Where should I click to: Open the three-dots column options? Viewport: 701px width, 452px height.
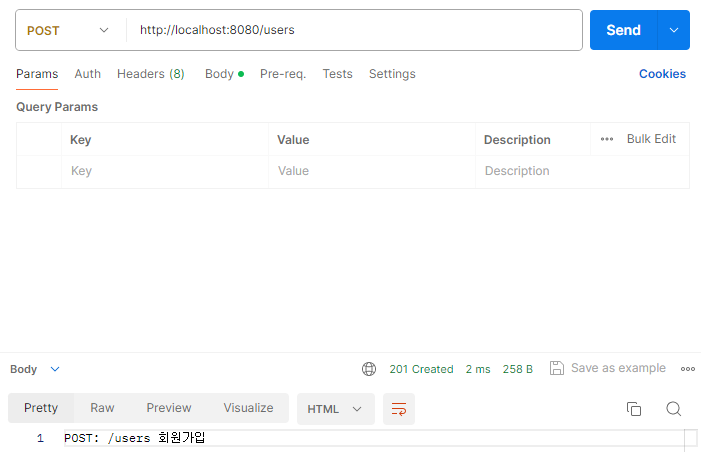coord(607,139)
